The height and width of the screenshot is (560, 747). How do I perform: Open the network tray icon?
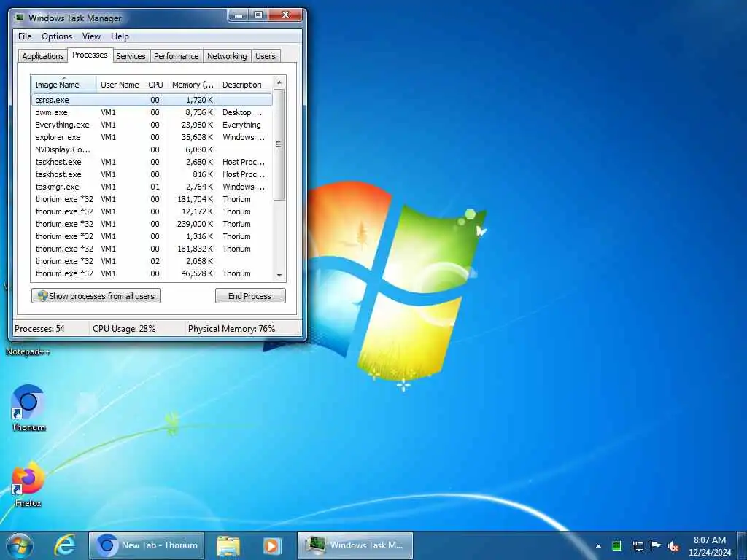pyautogui.click(x=638, y=546)
